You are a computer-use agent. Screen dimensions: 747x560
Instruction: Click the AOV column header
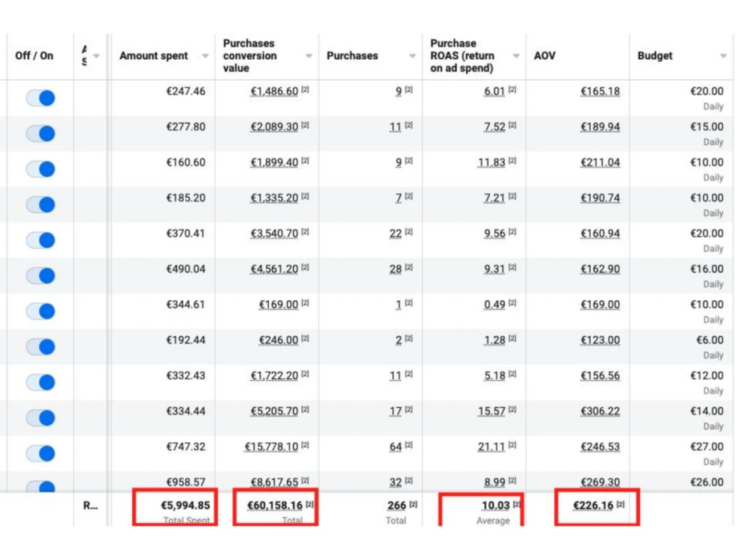pos(545,56)
